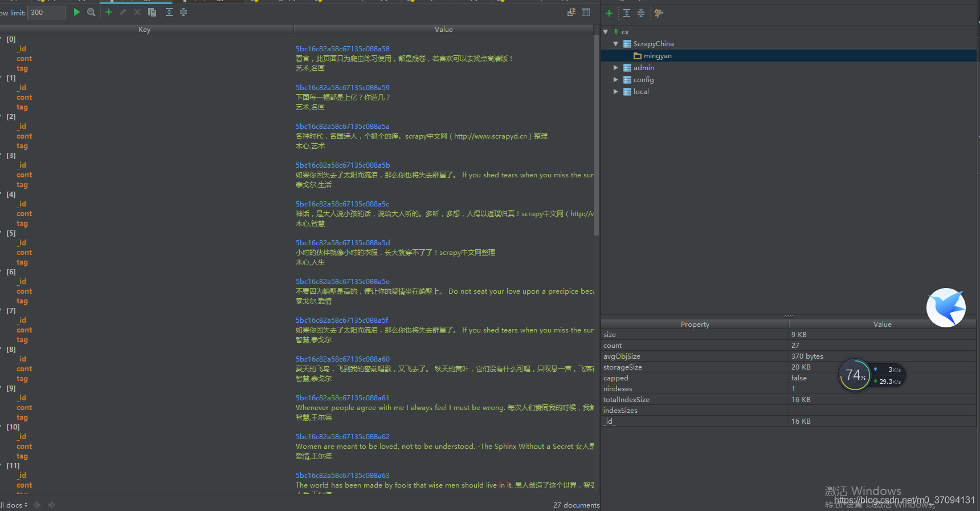This screenshot has width=980, height=511.
Task: Open Mongo settings wrench icon
Action: coord(659,13)
